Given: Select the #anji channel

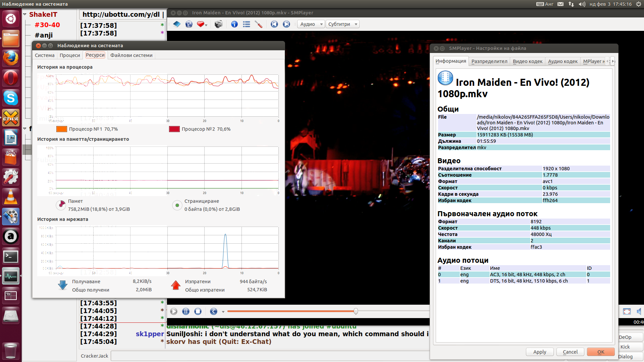Looking at the screenshot, I should pyautogui.click(x=44, y=35).
